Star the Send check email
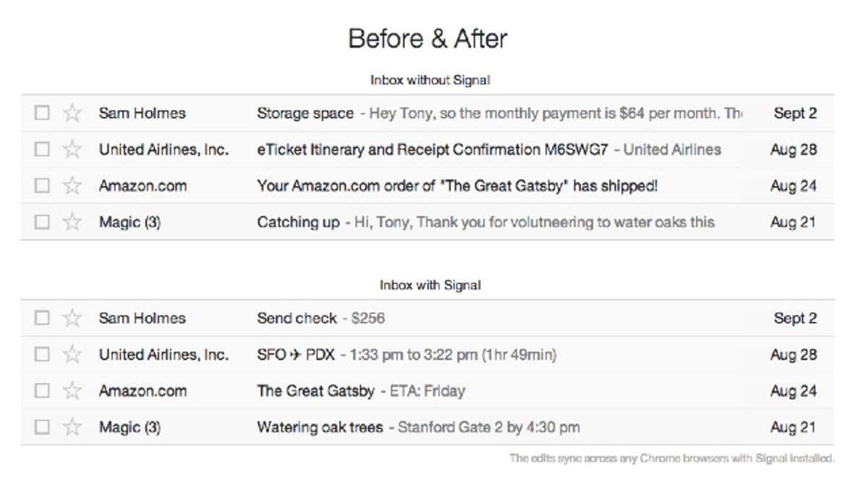Viewport: 868px width, 490px height. pos(72,318)
